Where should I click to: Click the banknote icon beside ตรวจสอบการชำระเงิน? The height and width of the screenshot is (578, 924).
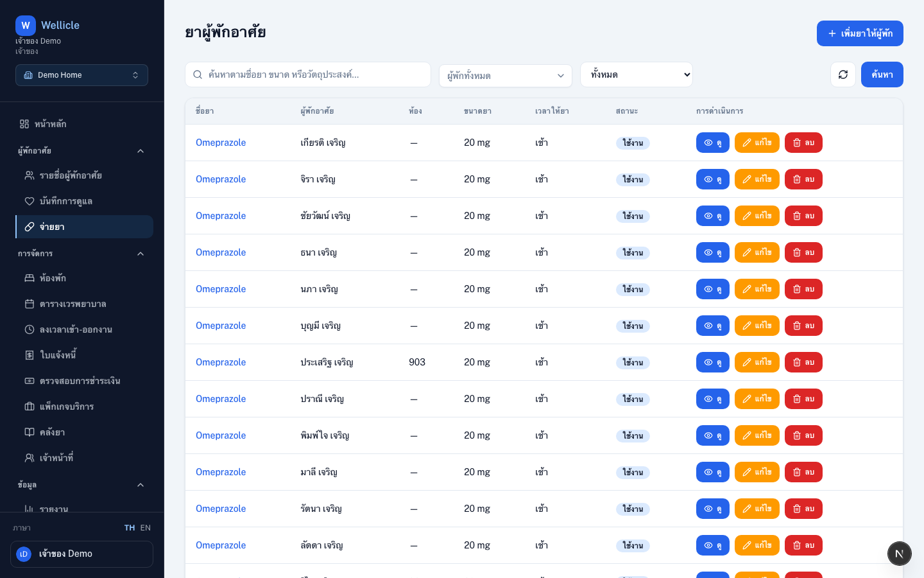[x=30, y=381]
